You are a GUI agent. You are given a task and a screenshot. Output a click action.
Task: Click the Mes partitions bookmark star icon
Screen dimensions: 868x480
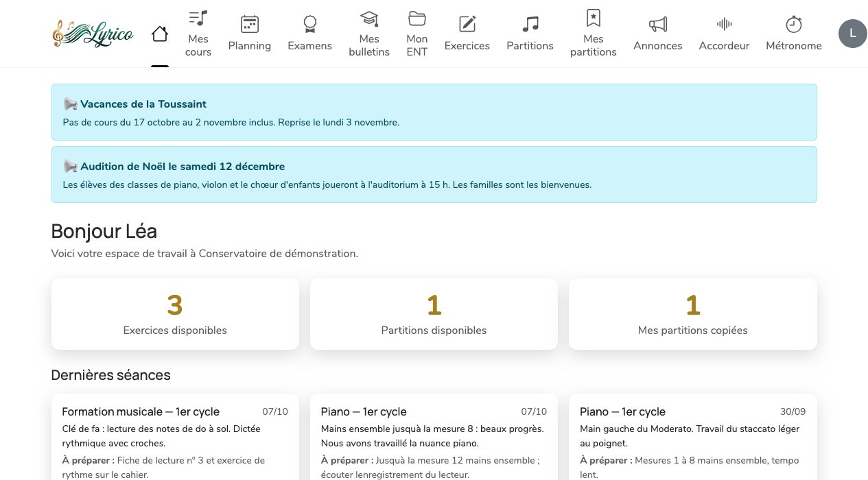pyautogui.click(x=594, y=18)
